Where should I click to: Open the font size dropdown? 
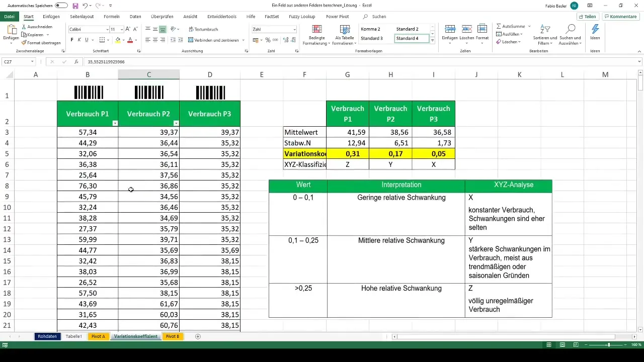pos(121,29)
